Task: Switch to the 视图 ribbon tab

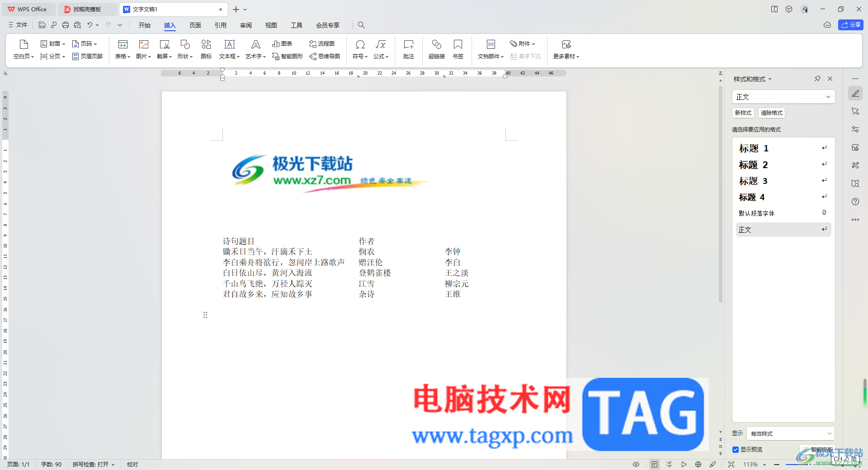Action: pyautogui.click(x=271, y=25)
